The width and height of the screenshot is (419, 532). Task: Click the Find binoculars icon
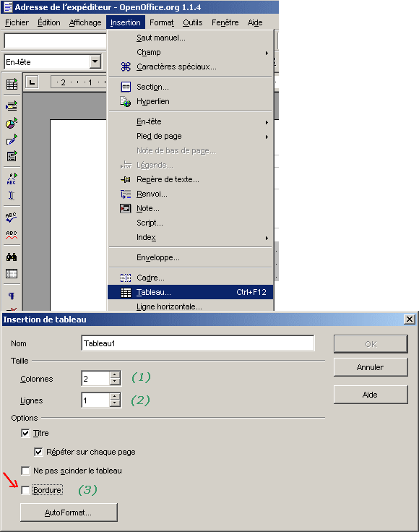pos(12,257)
